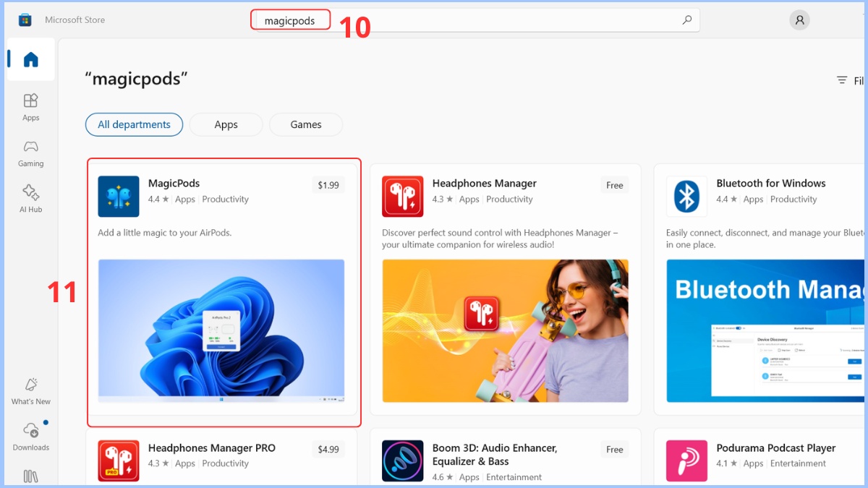Open the account profile icon

[799, 20]
